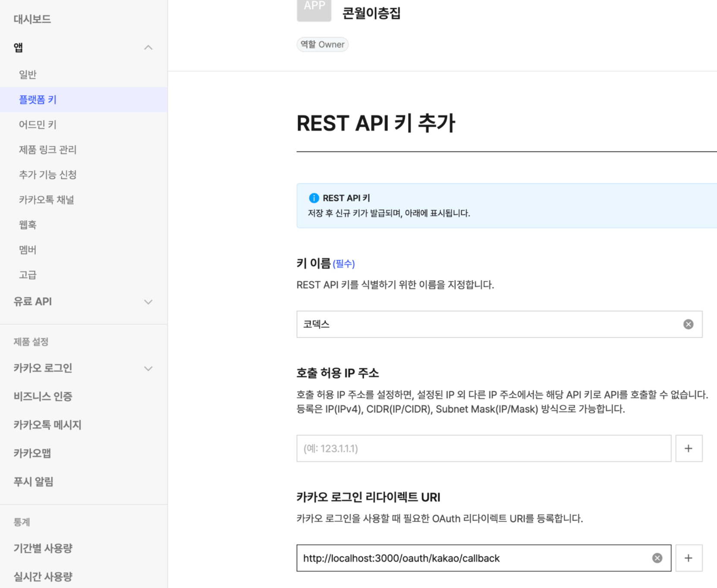Open the 카카오톡 채널 settings
Screen dimensions: 717x588
[46, 200]
